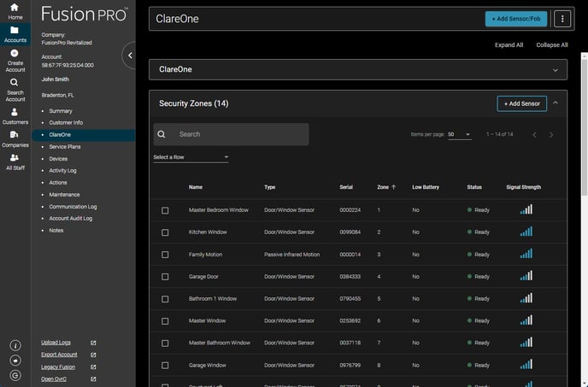
Task: Check Garage Window row checkbox
Action: tap(165, 366)
